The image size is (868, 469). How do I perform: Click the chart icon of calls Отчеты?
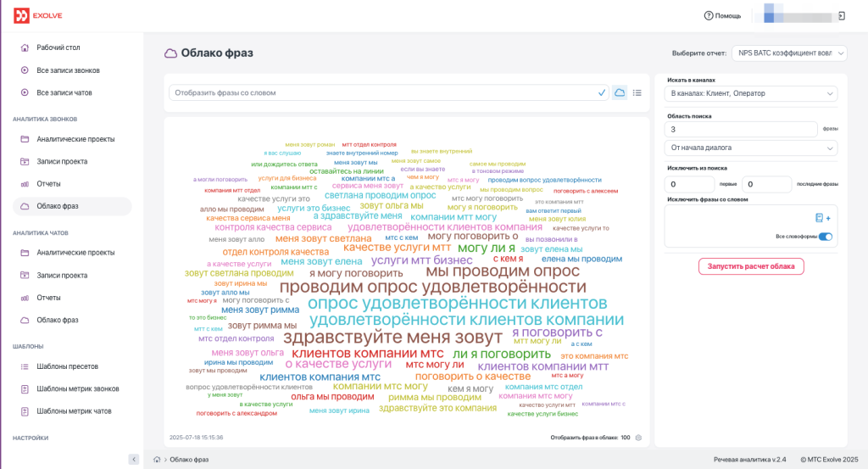[x=25, y=184]
